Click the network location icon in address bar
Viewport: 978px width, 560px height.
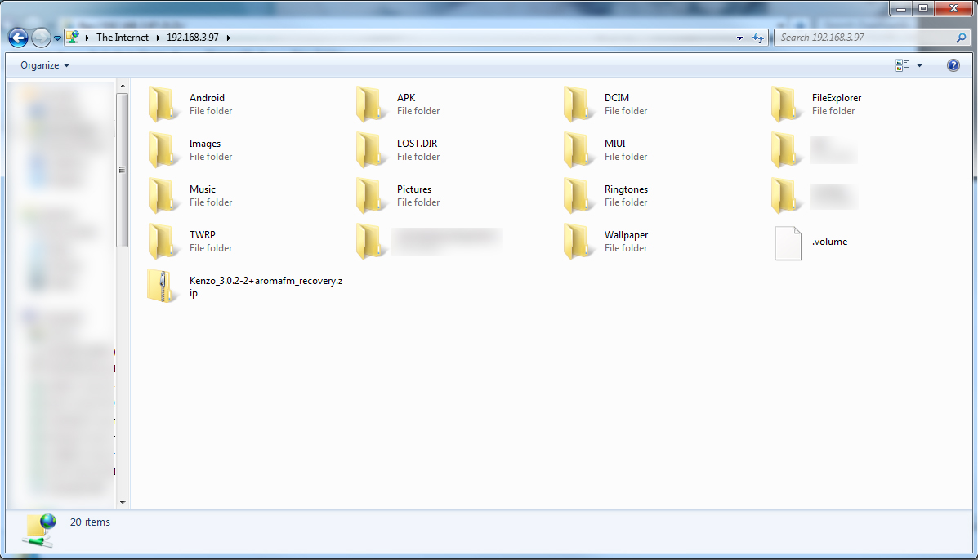tap(73, 38)
